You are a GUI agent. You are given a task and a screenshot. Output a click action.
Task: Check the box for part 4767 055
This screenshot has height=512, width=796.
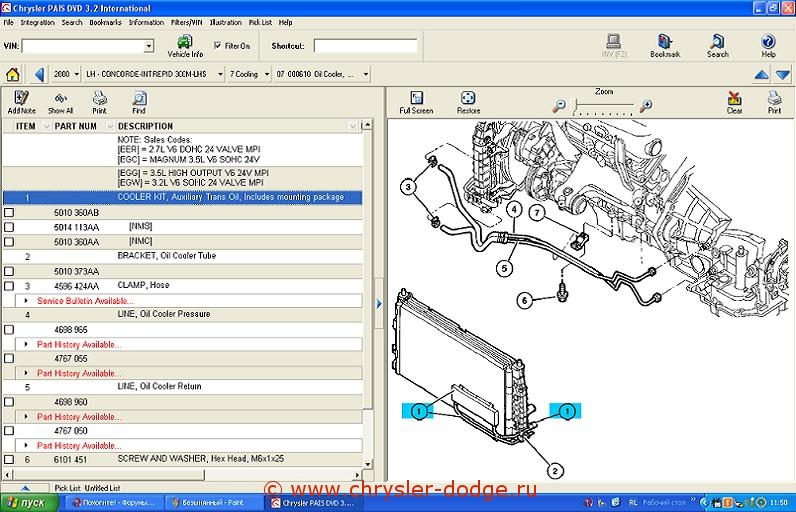click(9, 359)
